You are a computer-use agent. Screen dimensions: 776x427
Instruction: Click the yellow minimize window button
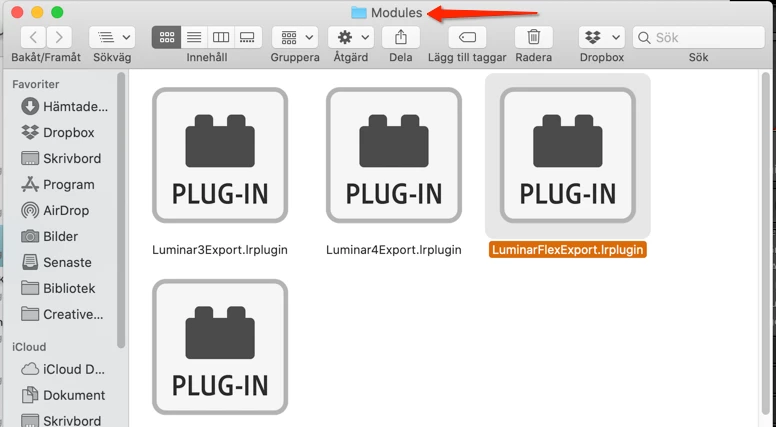[37, 12]
